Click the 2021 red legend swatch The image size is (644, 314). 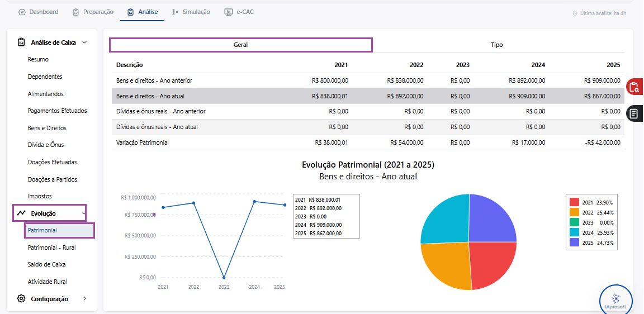click(x=574, y=202)
